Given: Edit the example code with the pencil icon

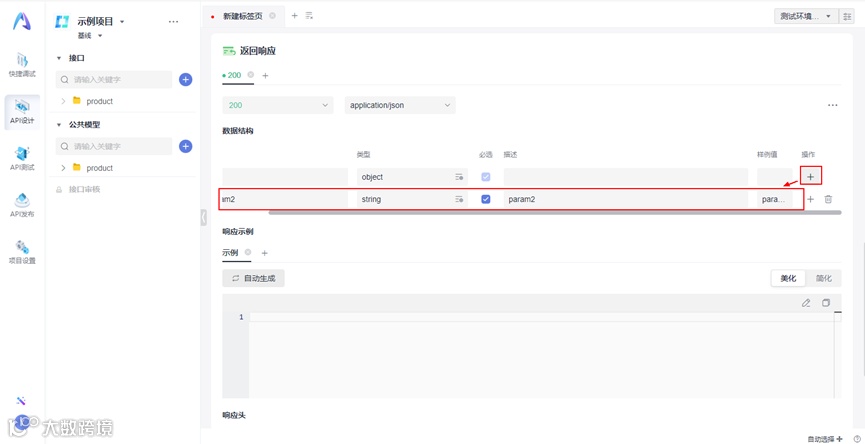Looking at the screenshot, I should (x=807, y=303).
